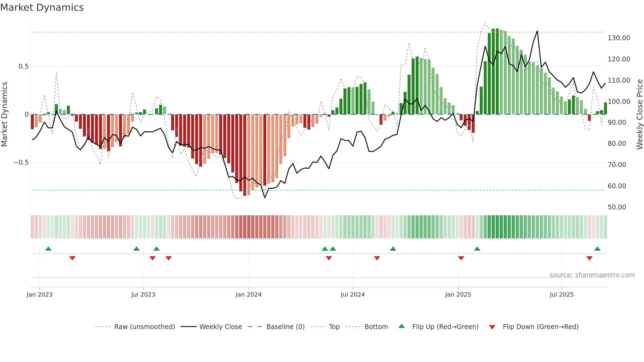Toggle the Flip Up (Red→Green) legend entry
Viewport: 644px width, 362px height.
[438, 327]
